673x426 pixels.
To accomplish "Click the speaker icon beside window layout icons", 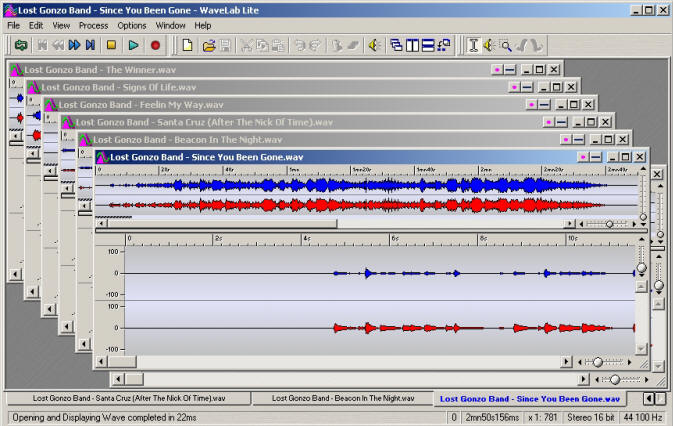I will [x=375, y=45].
